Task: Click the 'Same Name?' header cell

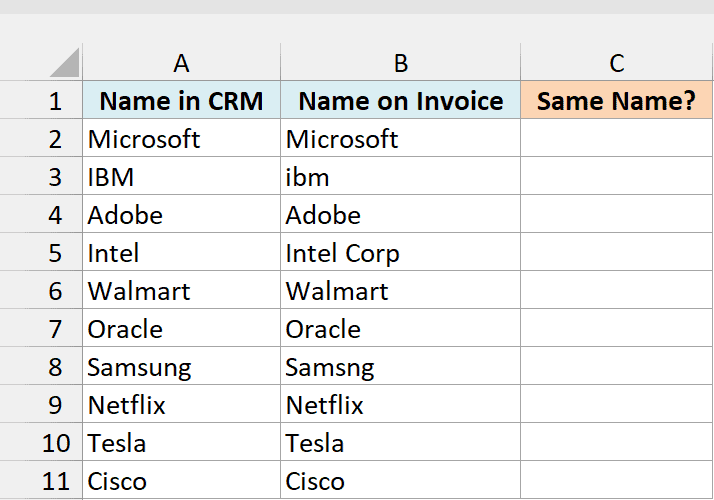Action: [617, 100]
